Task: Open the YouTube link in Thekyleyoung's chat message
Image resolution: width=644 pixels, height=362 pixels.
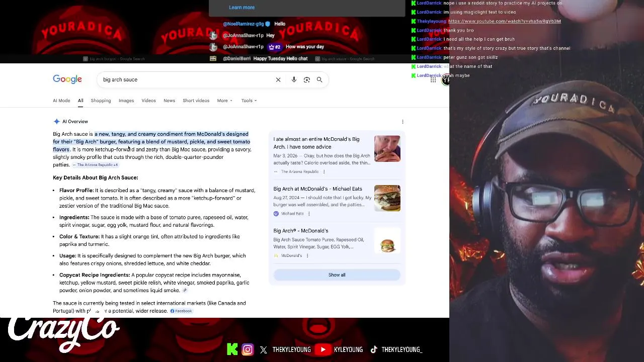Action: point(504,21)
